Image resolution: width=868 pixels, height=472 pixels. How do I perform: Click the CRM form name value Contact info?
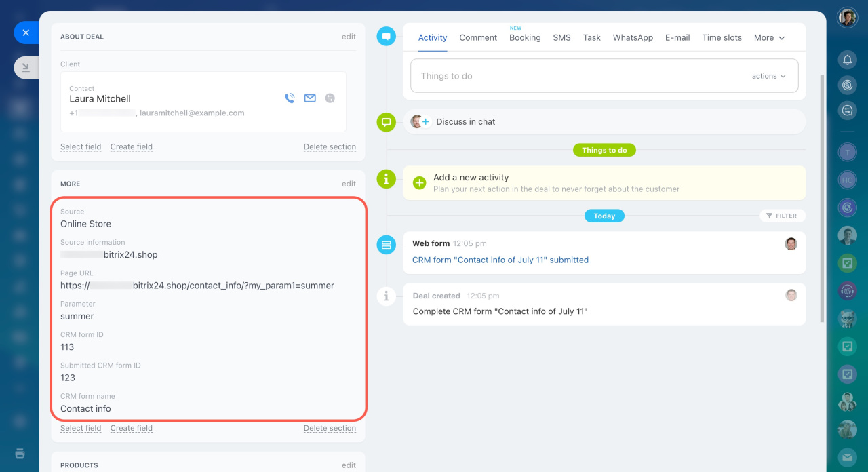click(x=85, y=408)
